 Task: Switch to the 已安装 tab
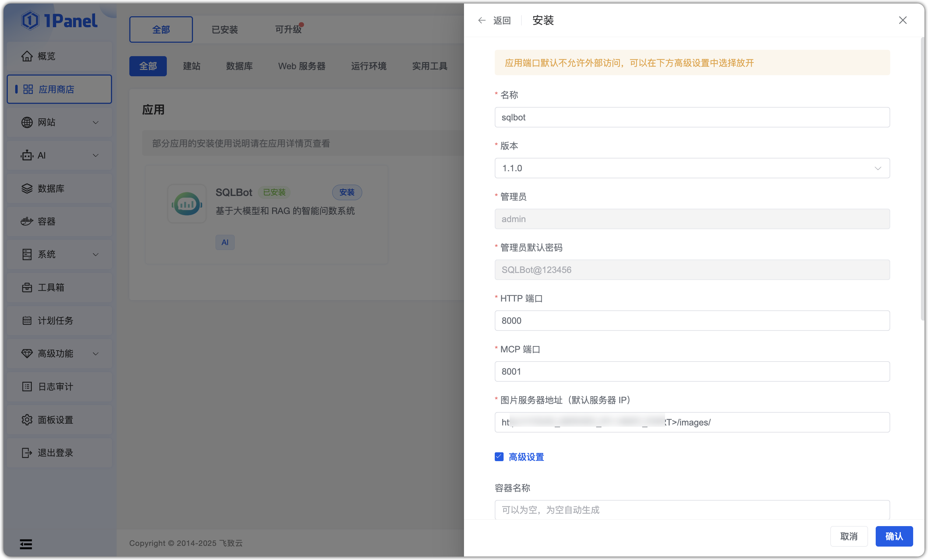pyautogui.click(x=224, y=29)
